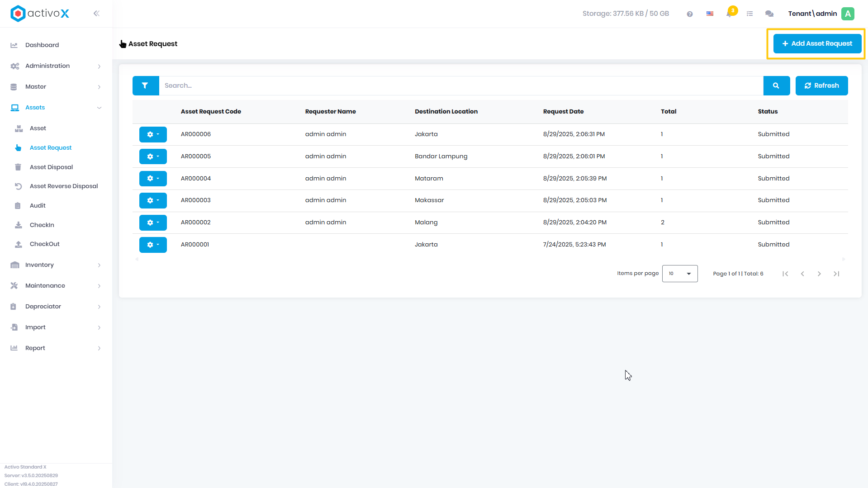Image resolution: width=868 pixels, height=488 pixels.
Task: Expand the Maintenance menu
Action: point(56,286)
